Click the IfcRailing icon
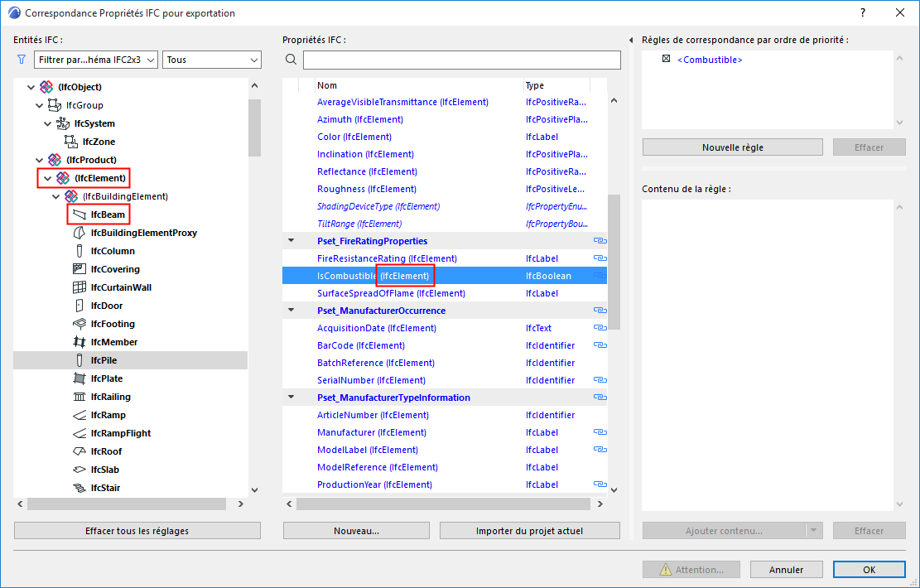Screen dimensions: 920x588 (79, 397)
